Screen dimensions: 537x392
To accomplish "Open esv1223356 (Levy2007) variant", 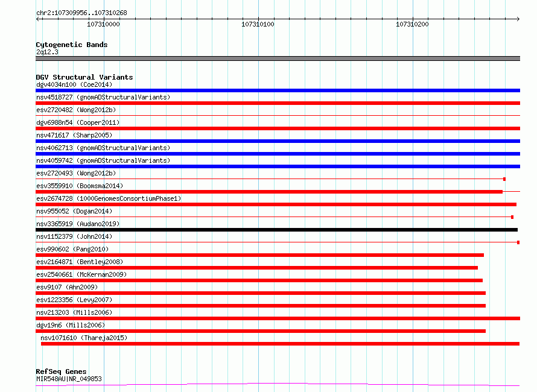I will (74, 300).
